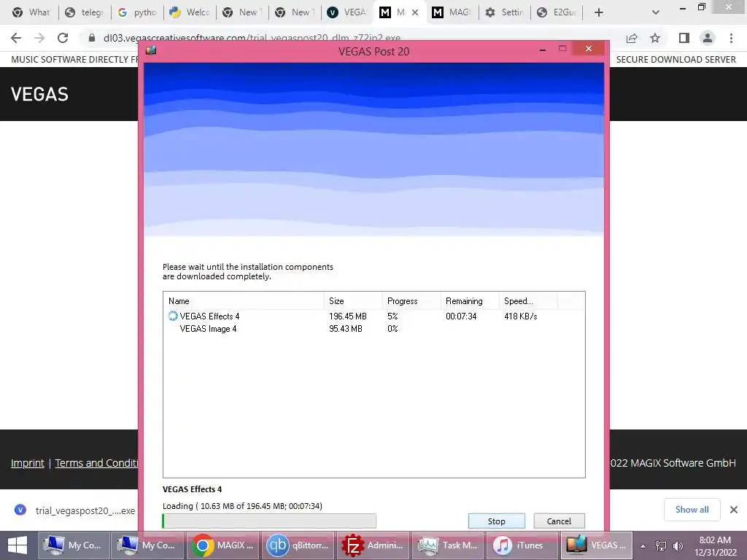Switch to Task Manager in taskbar
Viewport: 747px width, 560px height.
(448, 545)
